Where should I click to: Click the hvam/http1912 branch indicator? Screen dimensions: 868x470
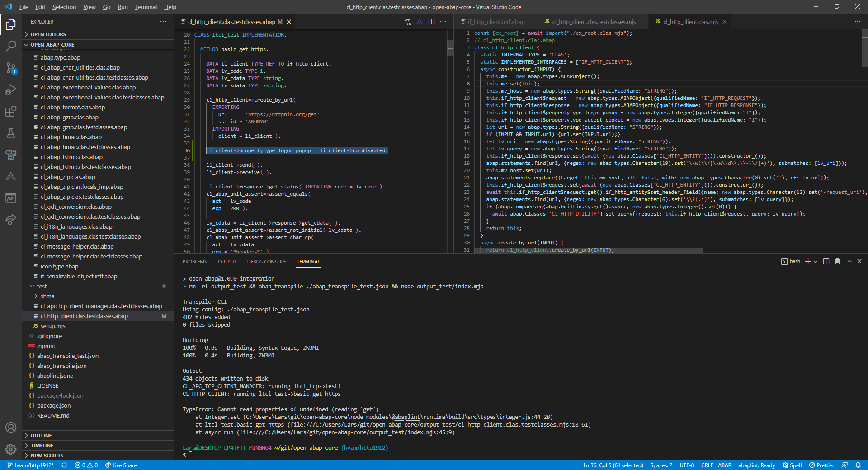(x=31, y=465)
